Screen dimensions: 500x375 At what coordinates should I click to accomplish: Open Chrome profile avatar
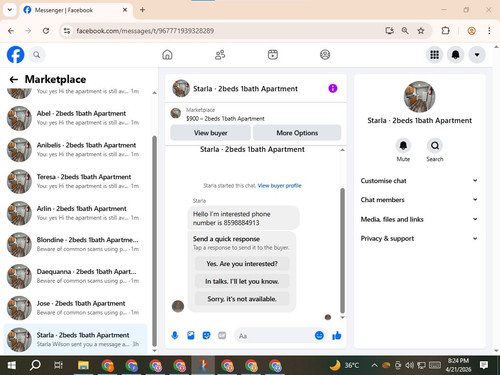pyautogui.click(x=471, y=31)
